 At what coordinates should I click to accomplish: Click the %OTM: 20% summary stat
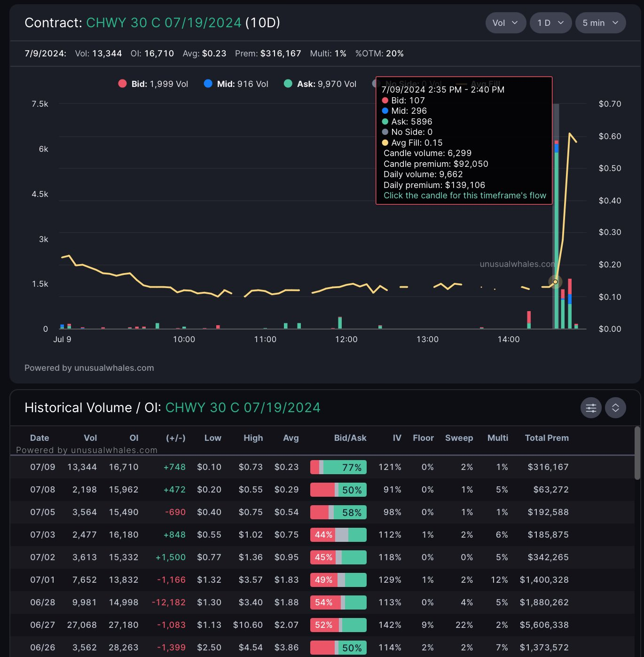click(379, 54)
